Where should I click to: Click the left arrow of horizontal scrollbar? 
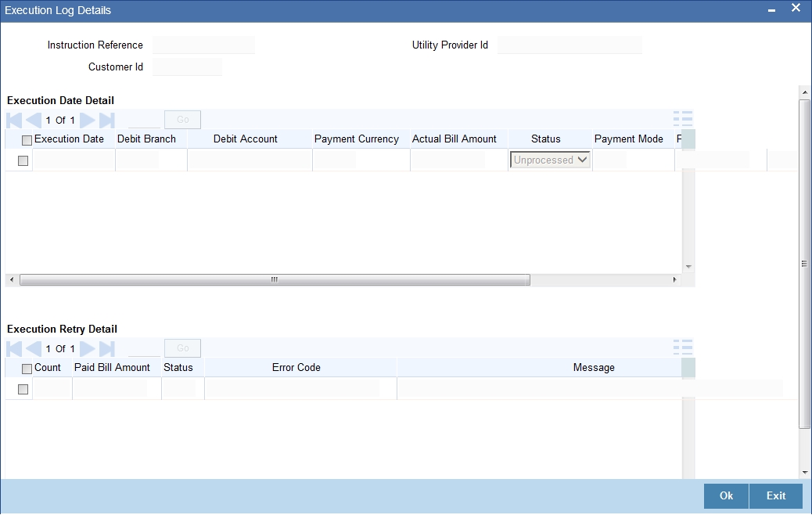[x=12, y=279]
